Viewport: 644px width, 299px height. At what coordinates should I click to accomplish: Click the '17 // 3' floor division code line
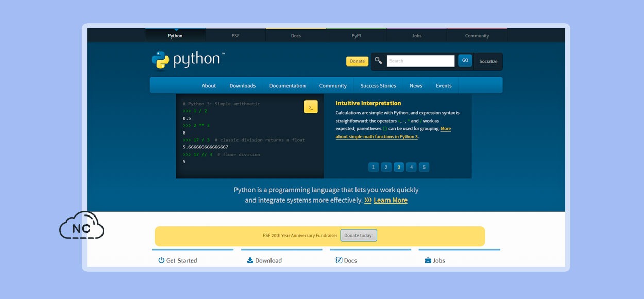[222, 155]
